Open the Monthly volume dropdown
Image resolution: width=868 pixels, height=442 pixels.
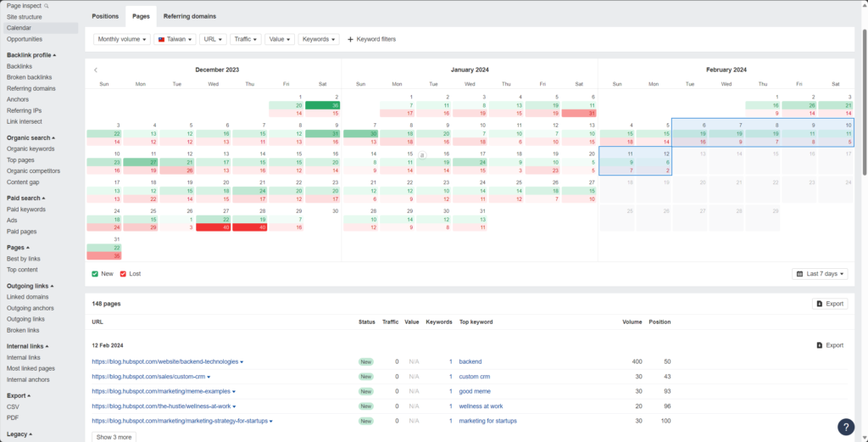[x=122, y=39]
